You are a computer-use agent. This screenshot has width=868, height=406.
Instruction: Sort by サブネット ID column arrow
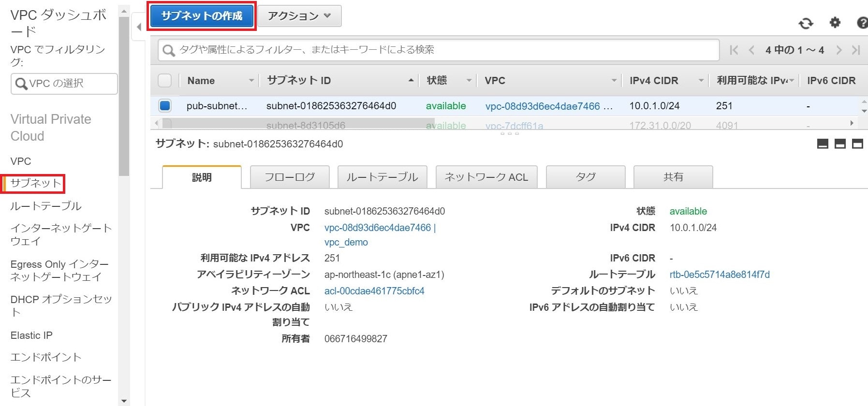411,80
